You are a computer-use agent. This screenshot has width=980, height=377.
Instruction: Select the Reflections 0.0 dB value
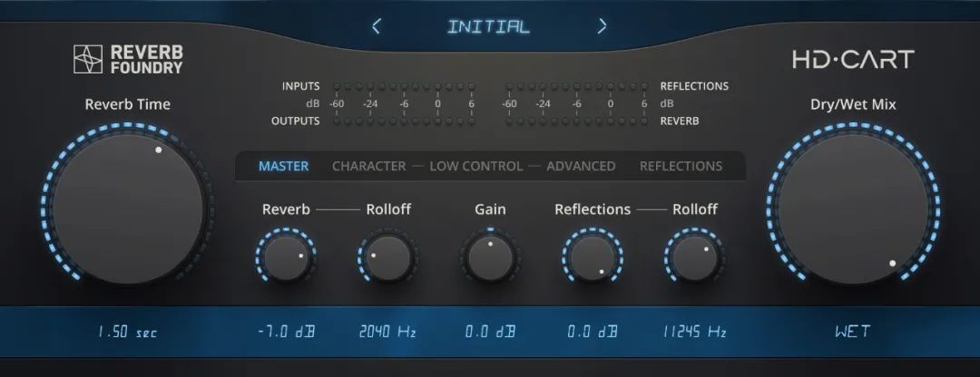593,332
